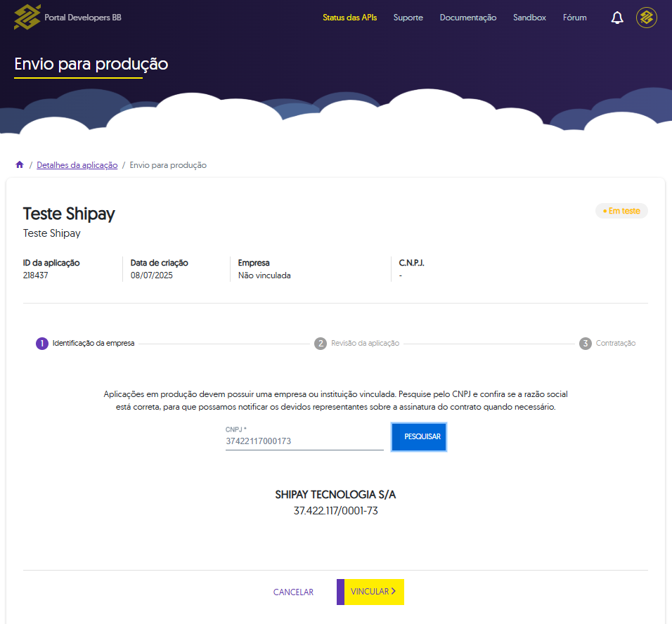
Task: Follow the Detalhes da aplicação breadcrumb link
Action: coord(77,165)
